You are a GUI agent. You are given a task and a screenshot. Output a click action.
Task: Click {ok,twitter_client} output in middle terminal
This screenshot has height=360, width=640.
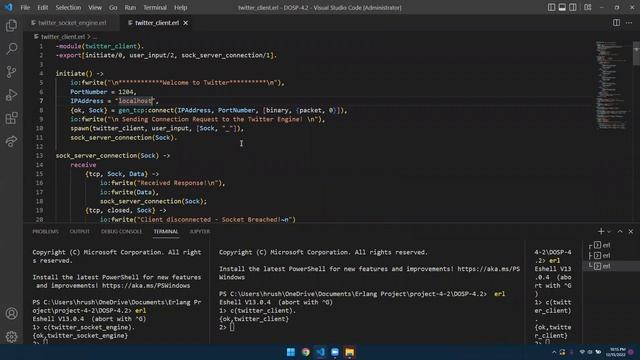[254, 319]
